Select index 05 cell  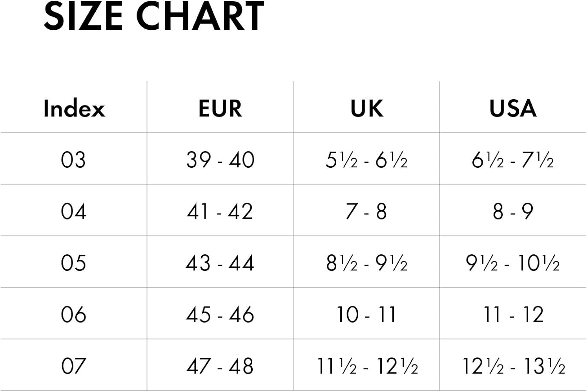(73, 263)
